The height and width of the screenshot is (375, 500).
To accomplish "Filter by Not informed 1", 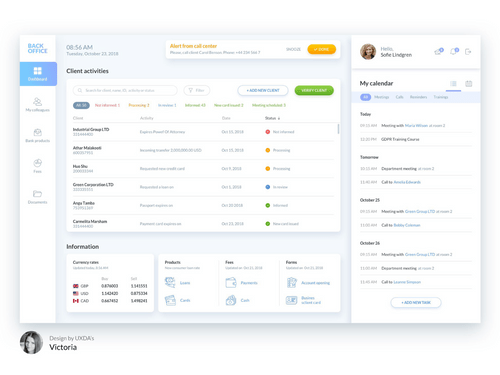I will pyautogui.click(x=107, y=105).
